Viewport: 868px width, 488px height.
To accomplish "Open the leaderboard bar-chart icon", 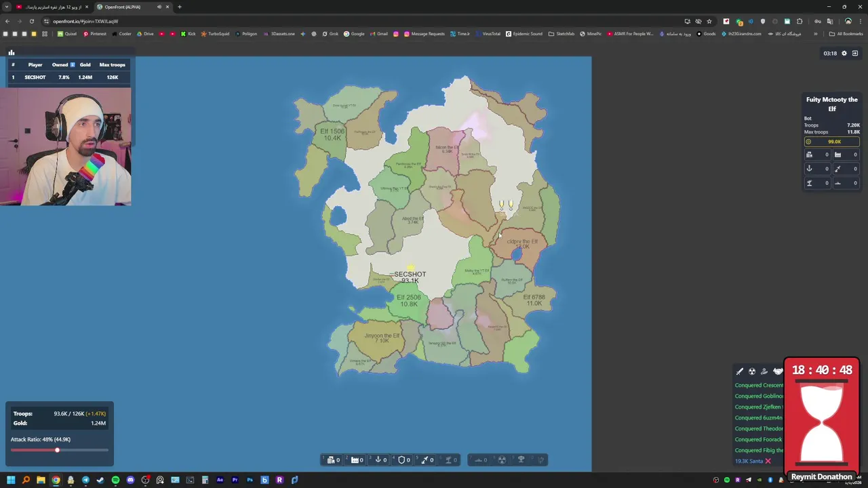I will pyautogui.click(x=12, y=52).
